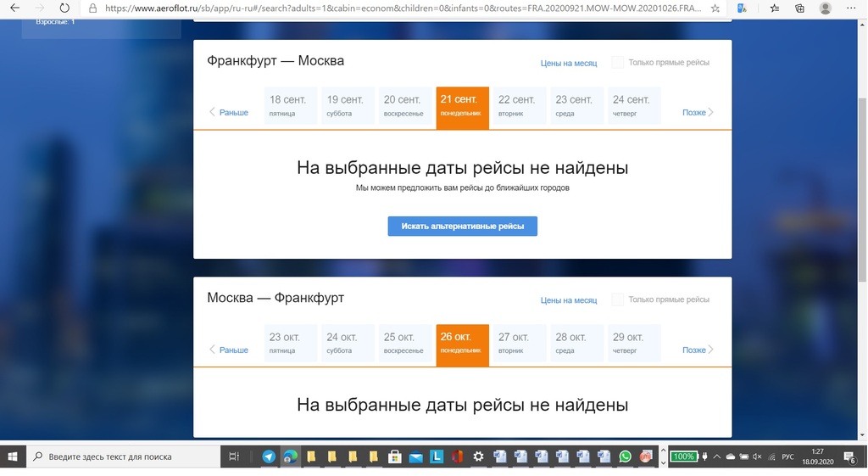
Task: Click the muted volume tray icon
Action: 757,456
